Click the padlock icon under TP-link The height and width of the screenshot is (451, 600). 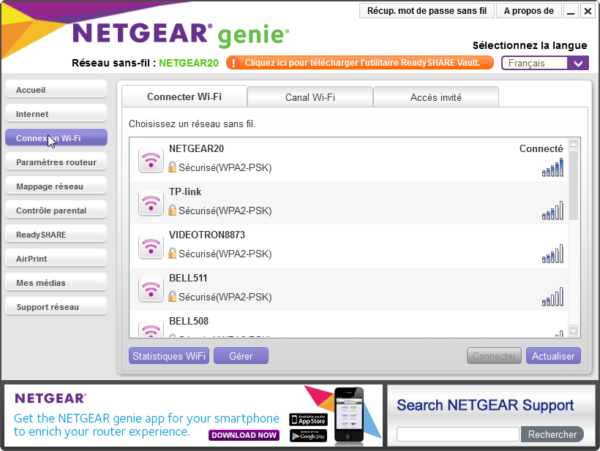[173, 210]
